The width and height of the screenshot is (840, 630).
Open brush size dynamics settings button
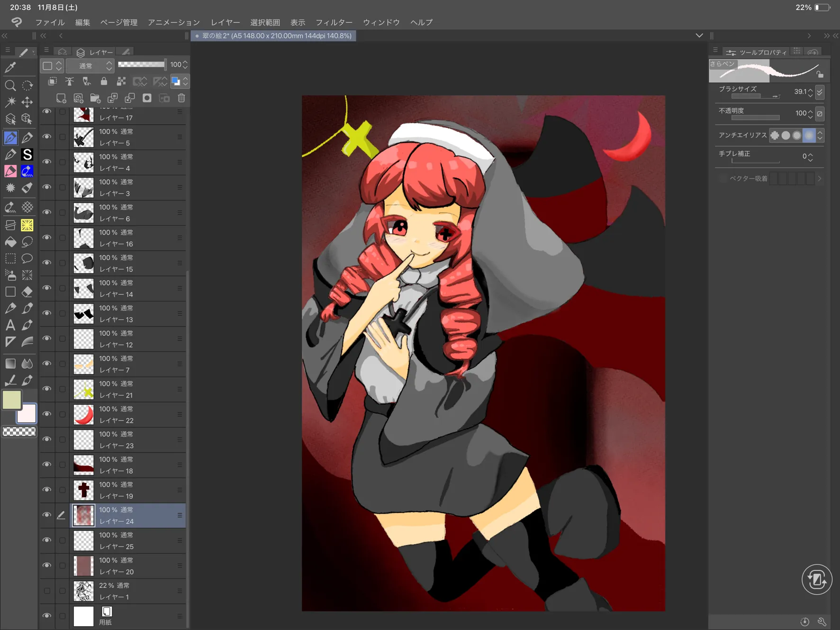pyautogui.click(x=820, y=91)
